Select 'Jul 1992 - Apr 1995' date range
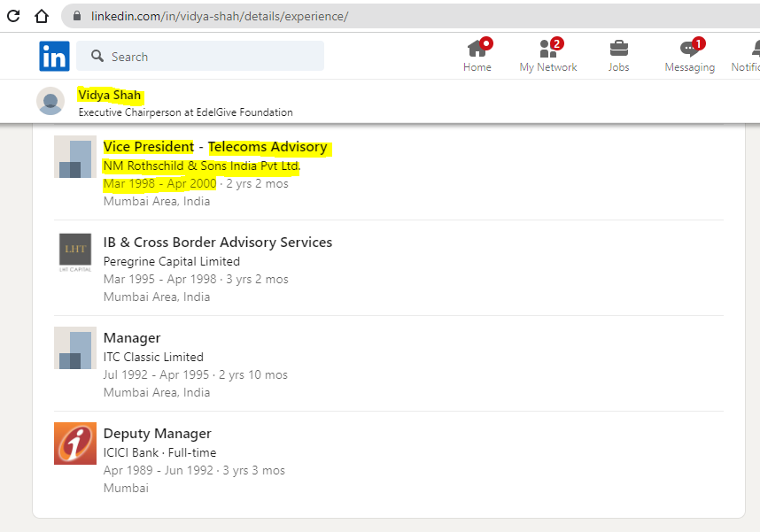 156,374
